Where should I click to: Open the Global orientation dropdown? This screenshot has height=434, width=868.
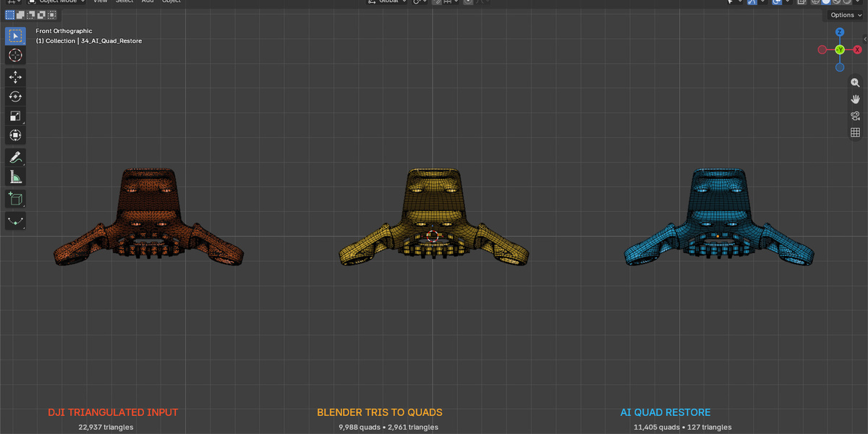(387, 2)
